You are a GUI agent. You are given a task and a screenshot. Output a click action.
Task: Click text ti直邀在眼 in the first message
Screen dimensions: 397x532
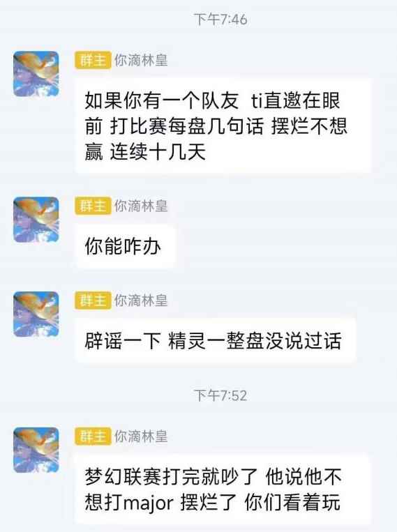(x=295, y=101)
